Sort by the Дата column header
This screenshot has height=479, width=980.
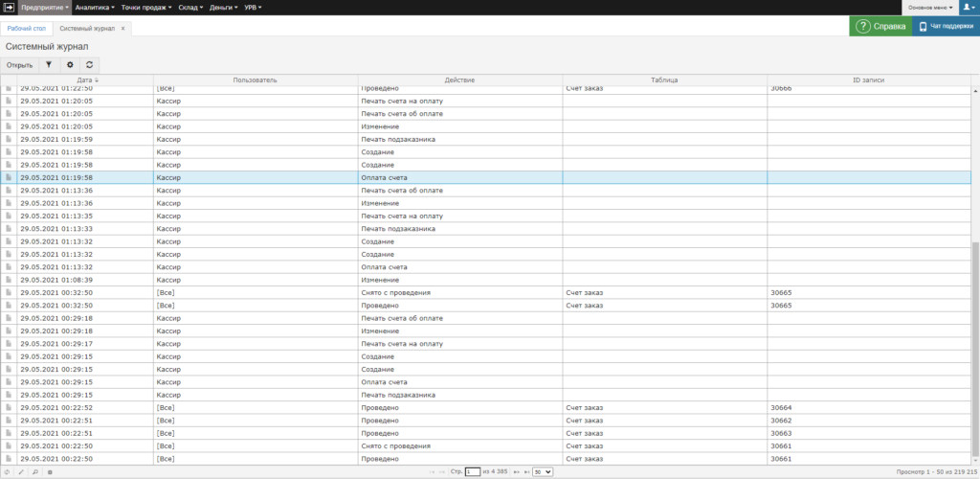point(84,80)
